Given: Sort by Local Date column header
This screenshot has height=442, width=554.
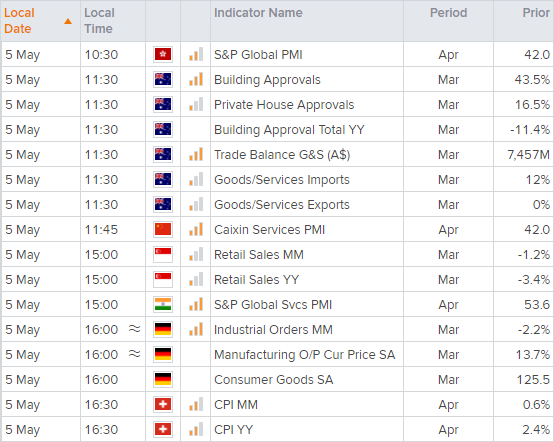Looking at the screenshot, I should 19,20.
